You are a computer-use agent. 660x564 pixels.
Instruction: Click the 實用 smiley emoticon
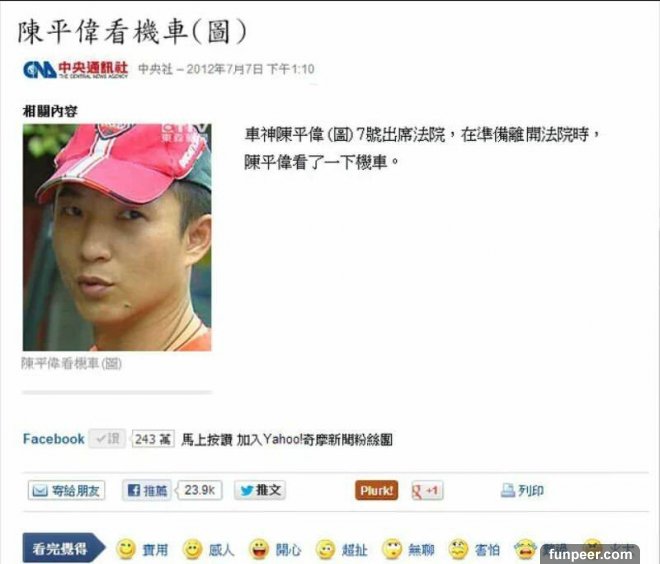125,549
